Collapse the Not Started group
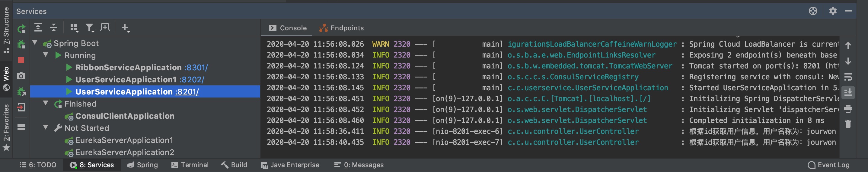Image resolution: width=868 pixels, height=172 pixels. coord(46,127)
